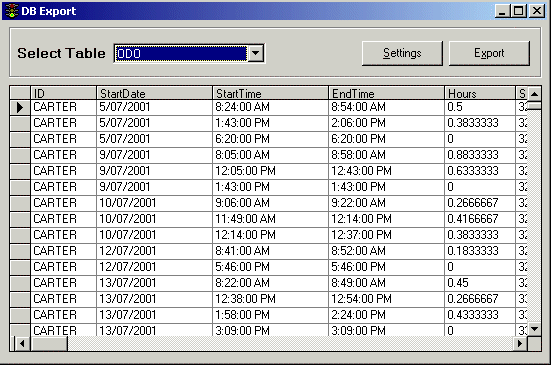
Task: Click the EndTime cell 9:22:00 AM
Action: [386, 203]
